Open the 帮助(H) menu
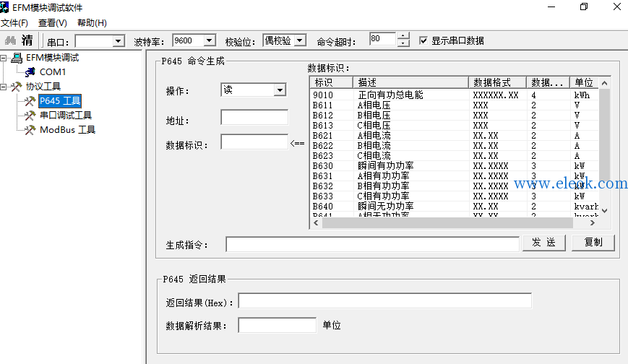Viewport: 628px width, 364px height. (92, 23)
